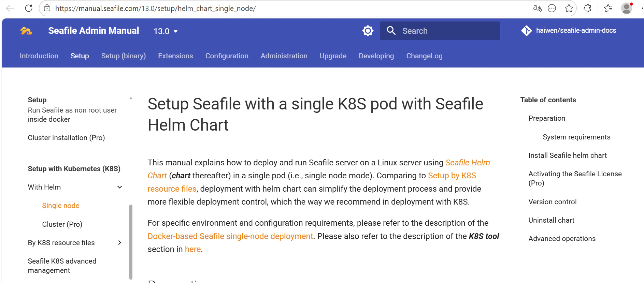Screen dimensions: 644x283
Task: Collapse the With Helm section chevron
Action: click(x=119, y=187)
